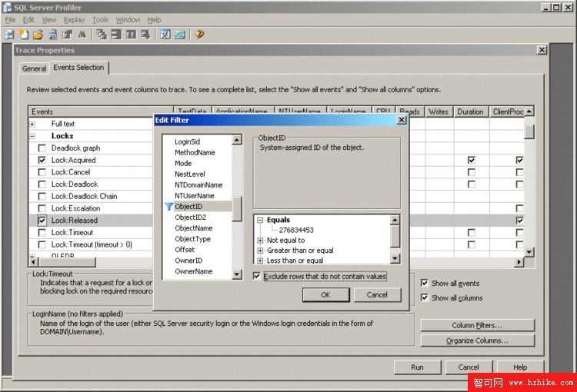
Task: Cancel the Trace Properties dialog
Action: coord(469,367)
